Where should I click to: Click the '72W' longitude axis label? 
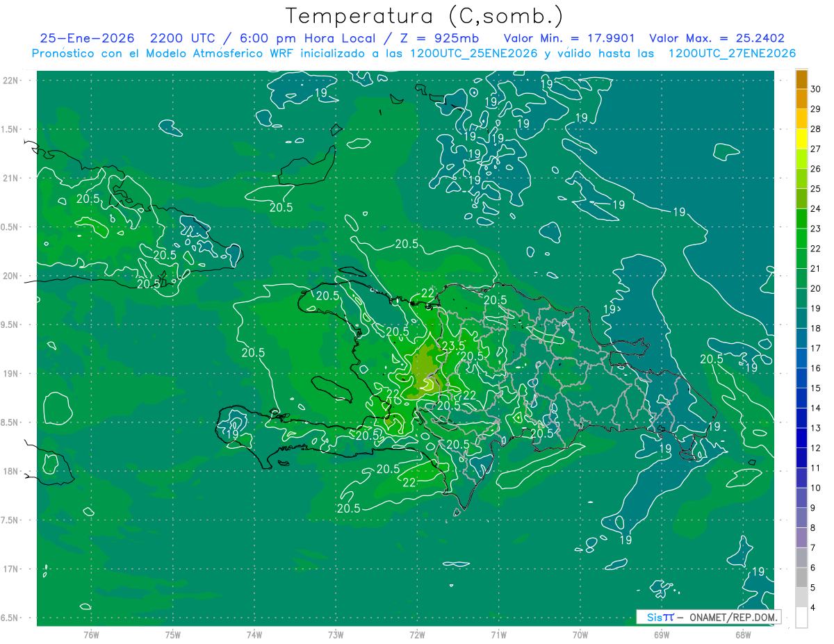point(417,635)
